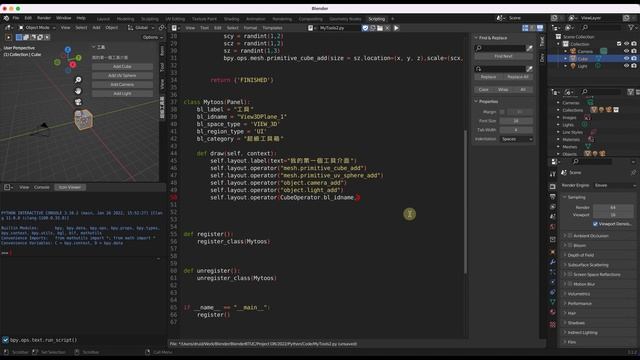This screenshot has width=640, height=360.
Task: Disable Cube in renders camera icon
Action: click(x=634, y=58)
